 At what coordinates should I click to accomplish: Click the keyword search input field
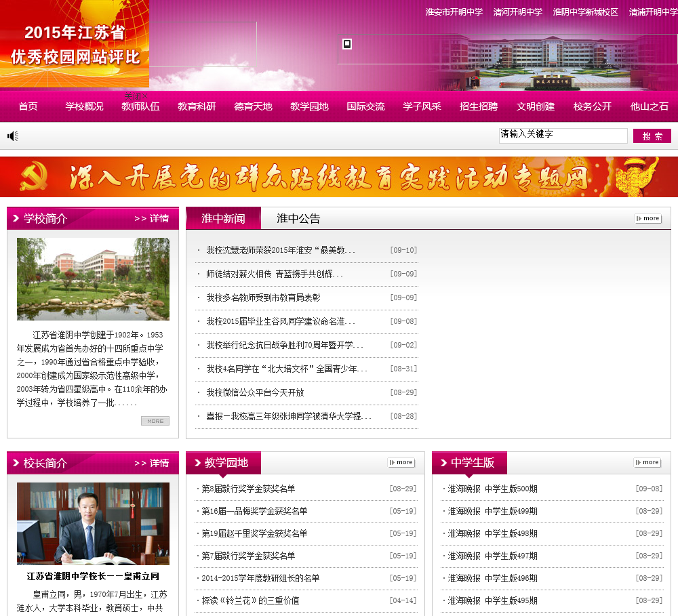tap(563, 136)
